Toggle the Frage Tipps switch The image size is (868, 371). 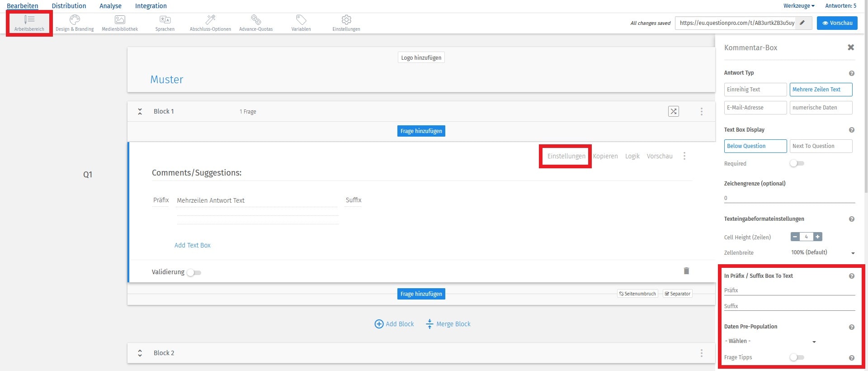(x=797, y=357)
